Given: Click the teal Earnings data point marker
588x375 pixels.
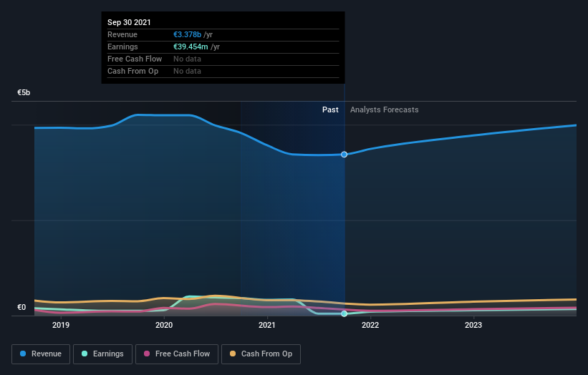Looking at the screenshot, I should point(344,313).
